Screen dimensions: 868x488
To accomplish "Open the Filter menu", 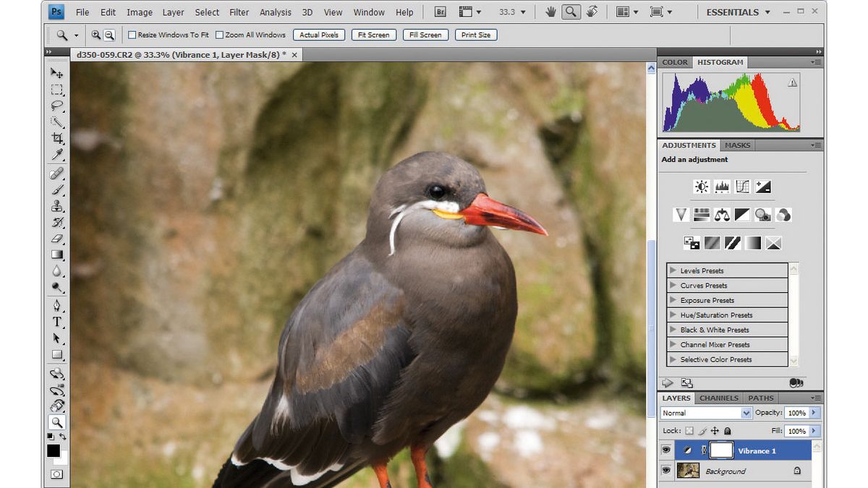I will coord(239,12).
